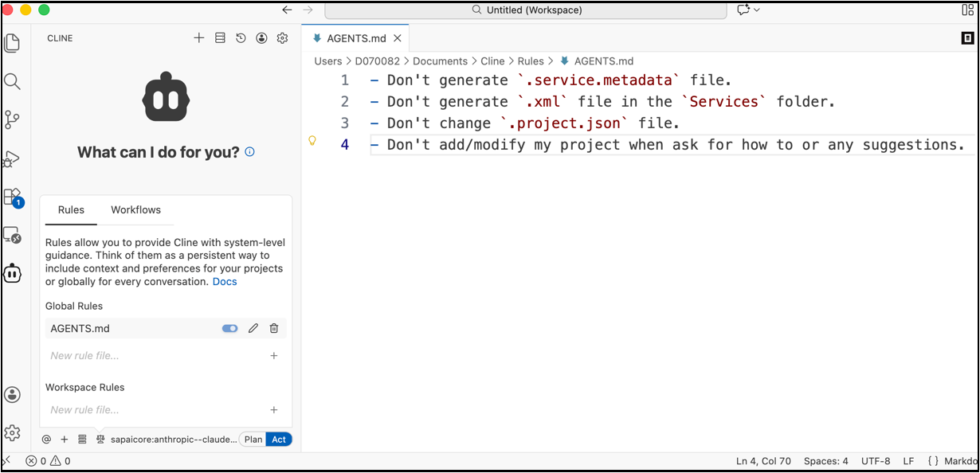Open the Extensions view with badge

point(12,197)
